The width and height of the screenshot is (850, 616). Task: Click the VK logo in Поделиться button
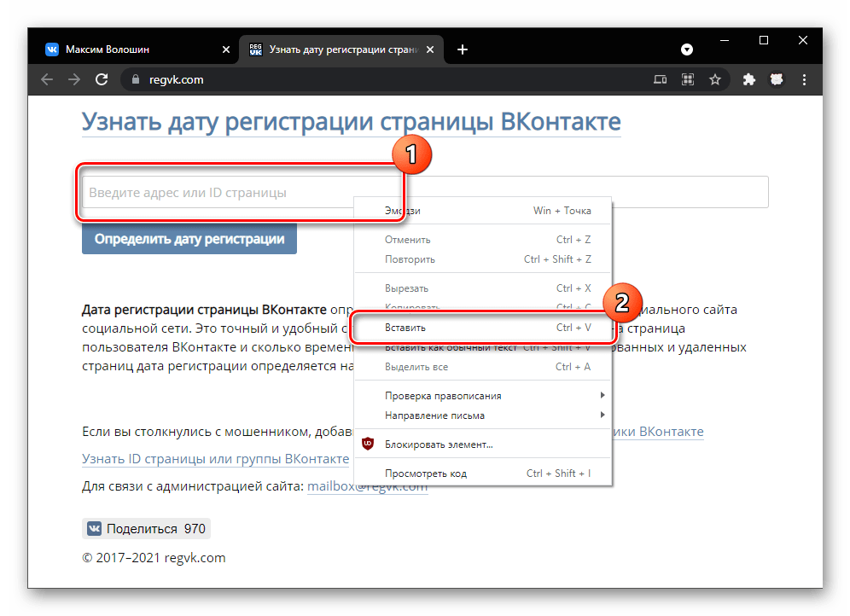(95, 529)
